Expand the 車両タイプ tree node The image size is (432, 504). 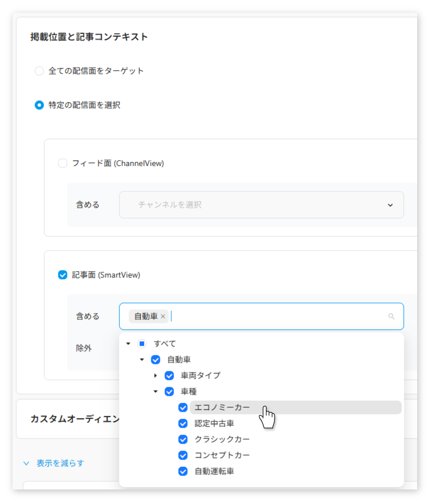point(156,376)
